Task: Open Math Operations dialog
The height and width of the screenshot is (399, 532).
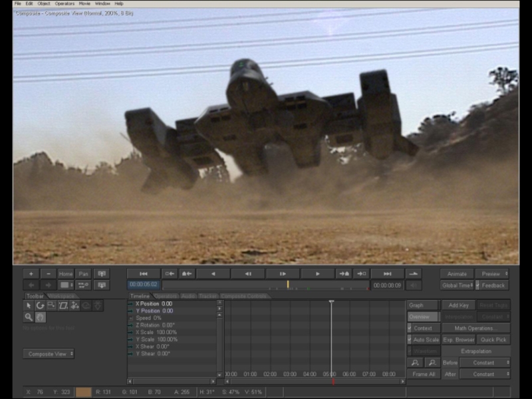Action: pos(476,328)
